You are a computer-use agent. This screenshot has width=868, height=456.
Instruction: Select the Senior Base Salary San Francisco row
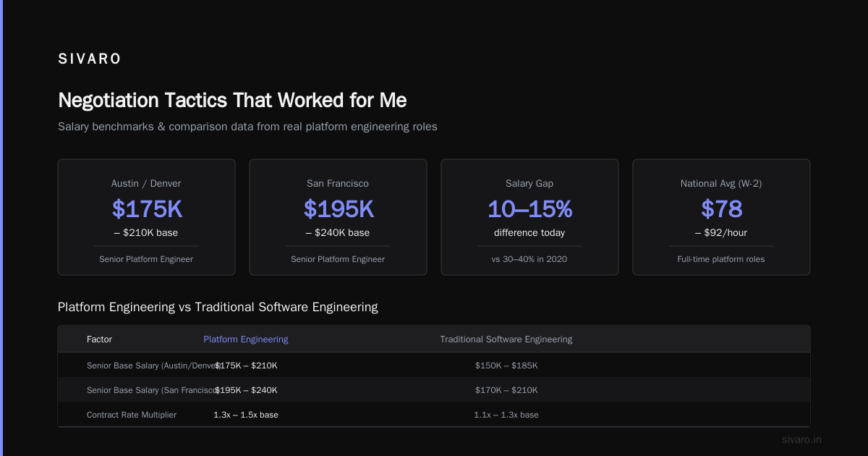pos(434,390)
